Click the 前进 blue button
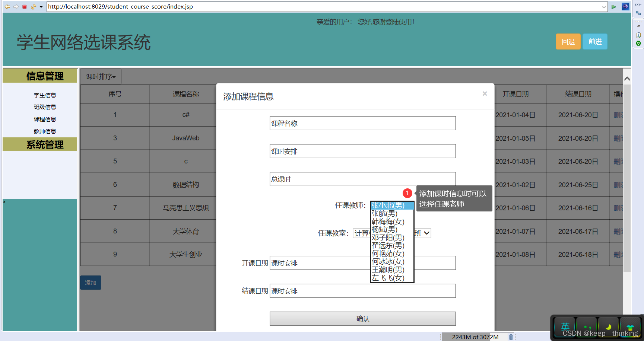This screenshot has height=341, width=644. tap(595, 42)
